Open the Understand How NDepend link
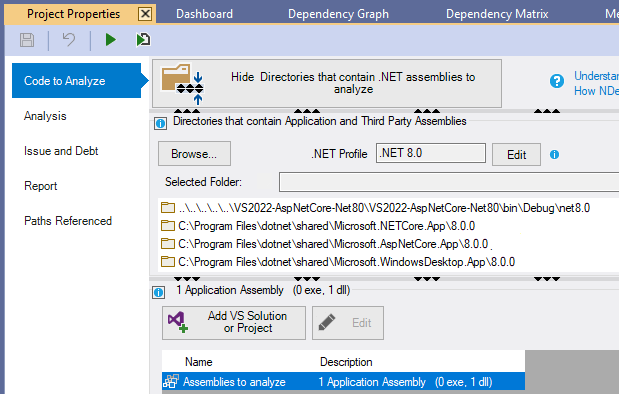This screenshot has height=394, width=619. point(596,83)
